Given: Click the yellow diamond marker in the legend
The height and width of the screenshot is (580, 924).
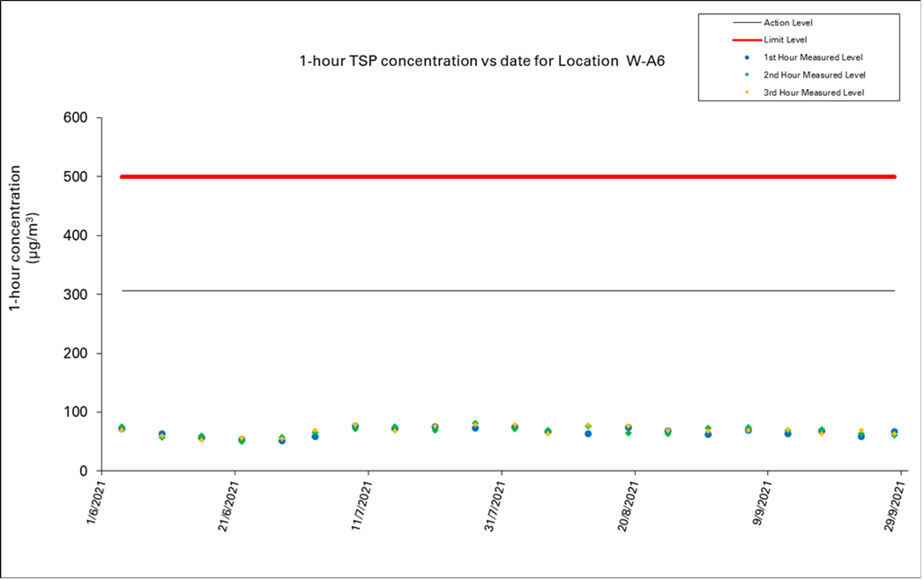Looking at the screenshot, I should 747,93.
